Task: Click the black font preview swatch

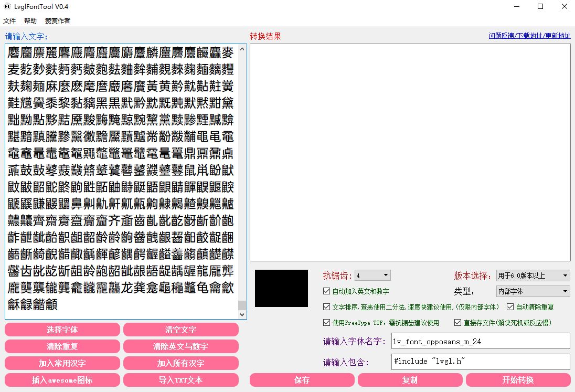Action: tap(281, 288)
